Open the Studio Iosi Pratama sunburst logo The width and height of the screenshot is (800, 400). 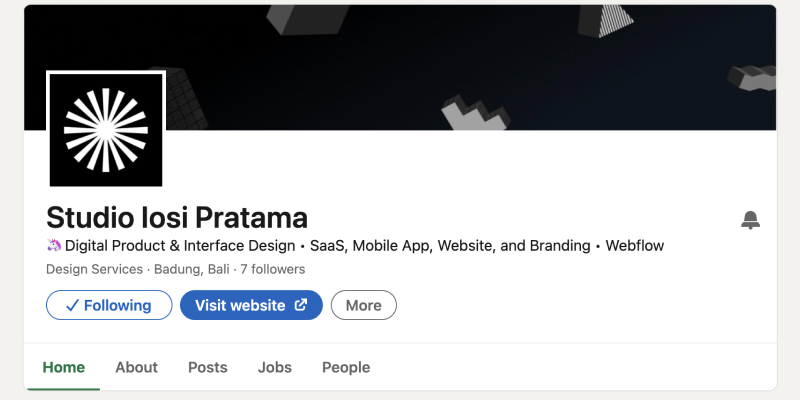click(x=106, y=129)
